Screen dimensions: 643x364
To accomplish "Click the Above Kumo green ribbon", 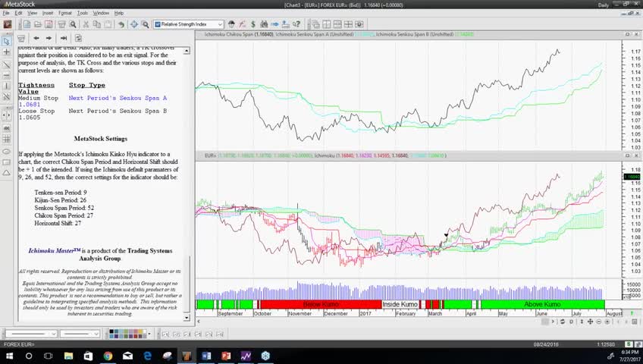I will tap(542, 304).
